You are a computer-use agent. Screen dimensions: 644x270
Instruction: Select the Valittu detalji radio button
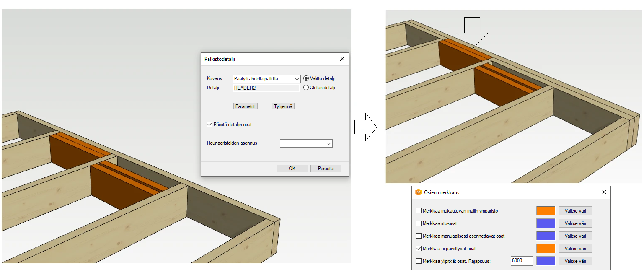coord(306,78)
